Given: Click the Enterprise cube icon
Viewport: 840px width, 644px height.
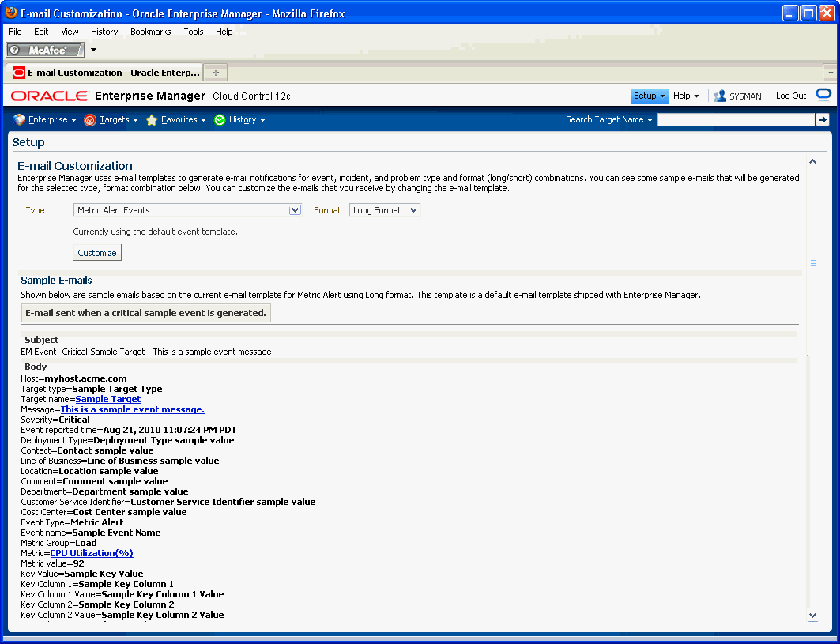Looking at the screenshot, I should pos(19,119).
